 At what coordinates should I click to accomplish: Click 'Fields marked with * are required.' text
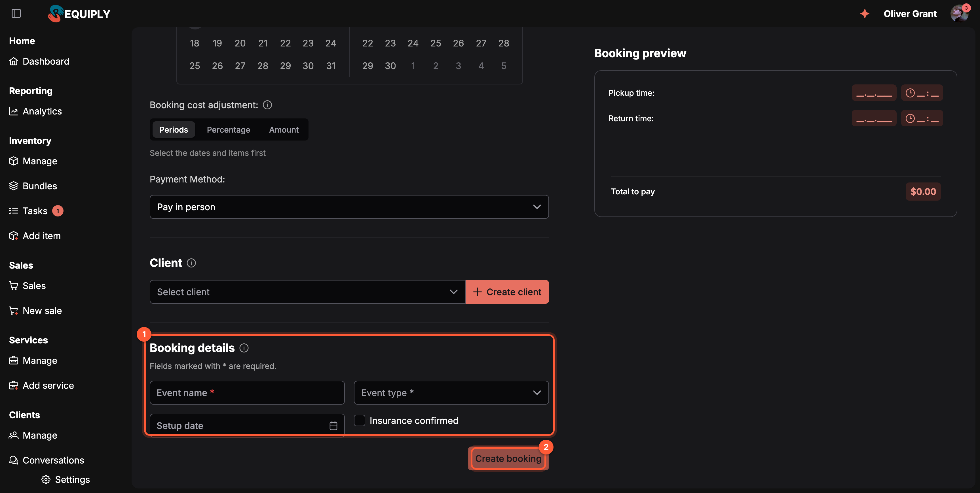pos(213,366)
